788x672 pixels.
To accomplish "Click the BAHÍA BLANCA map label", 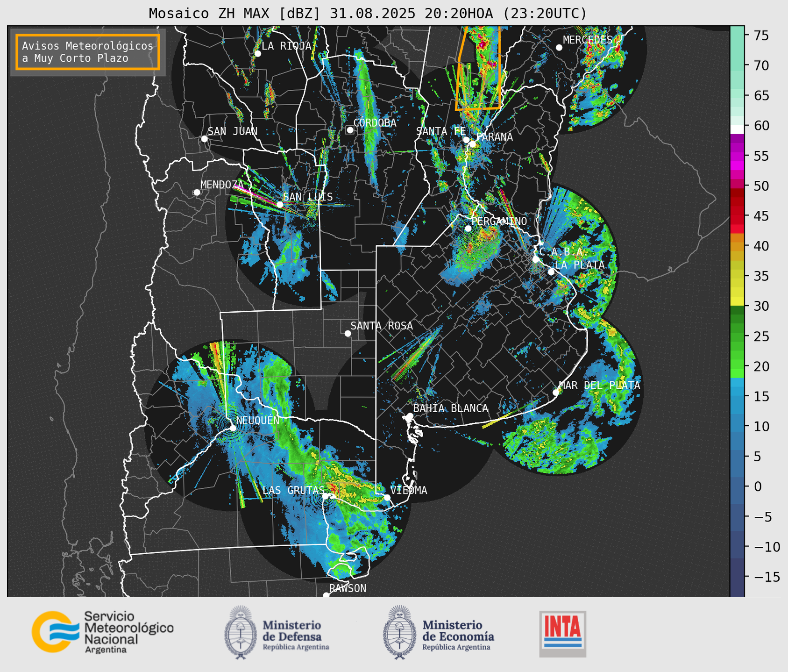I will coord(450,408).
